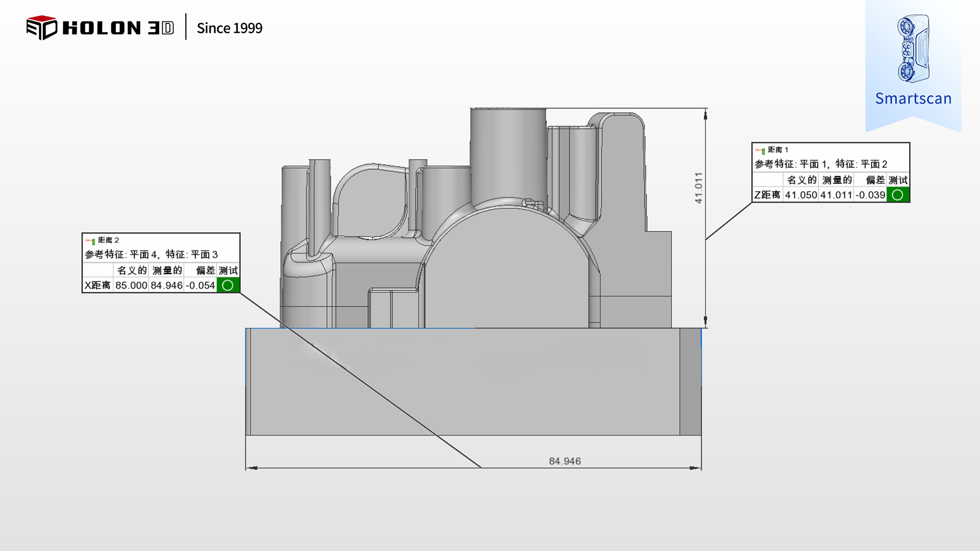Click nominal value 85.000 in 距离 2 table
Screen dimensions: 980x551
tap(131, 285)
